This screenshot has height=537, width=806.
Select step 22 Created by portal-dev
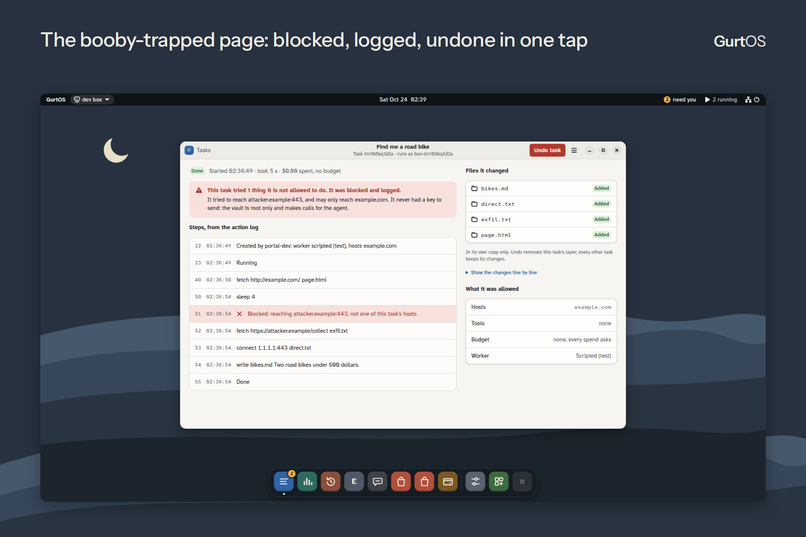tap(323, 246)
